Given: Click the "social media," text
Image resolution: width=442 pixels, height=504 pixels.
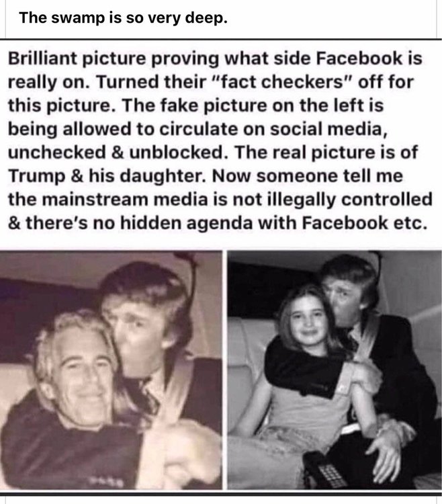Looking at the screenshot, I should (328, 129).
